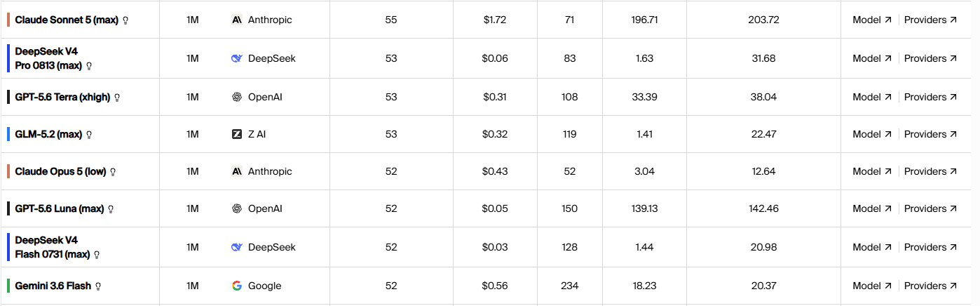
Task: Click the Google logo in Gemini 3.6 Flash row
Action: pyautogui.click(x=237, y=286)
